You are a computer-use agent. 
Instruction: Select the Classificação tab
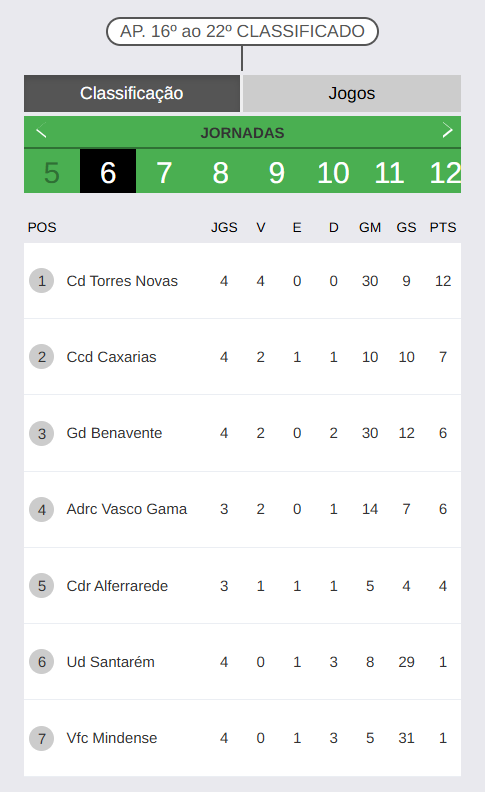(132, 93)
